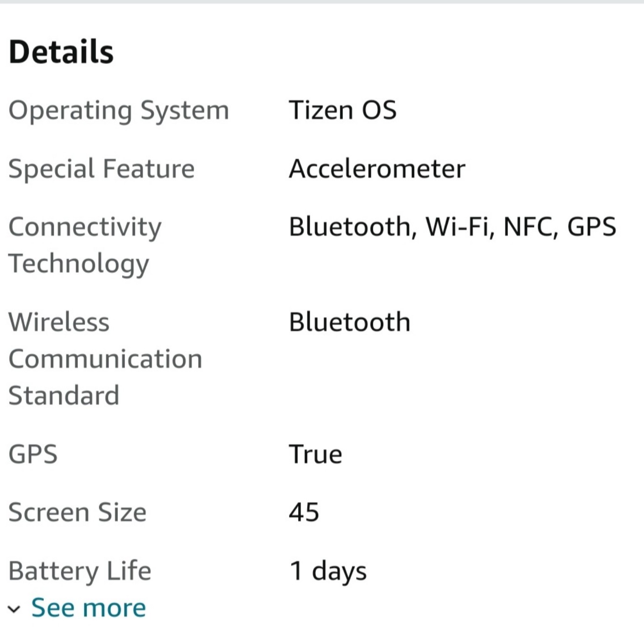Tap the GPS row label
Screen dimensions: 644x644
point(33,454)
